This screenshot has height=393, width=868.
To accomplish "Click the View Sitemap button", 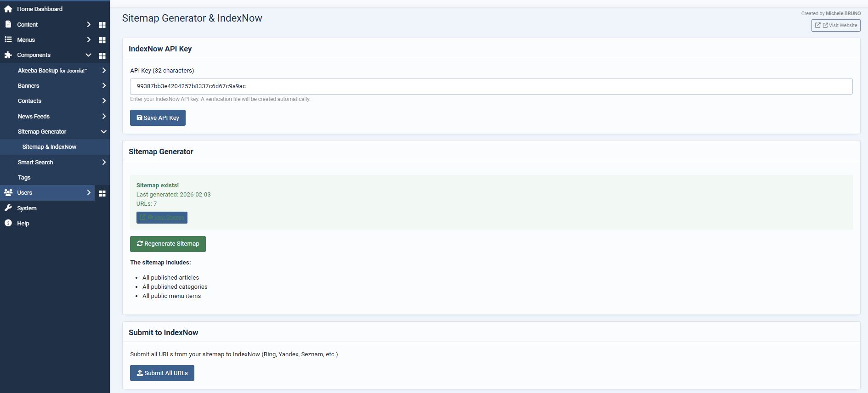I will 162,217.
